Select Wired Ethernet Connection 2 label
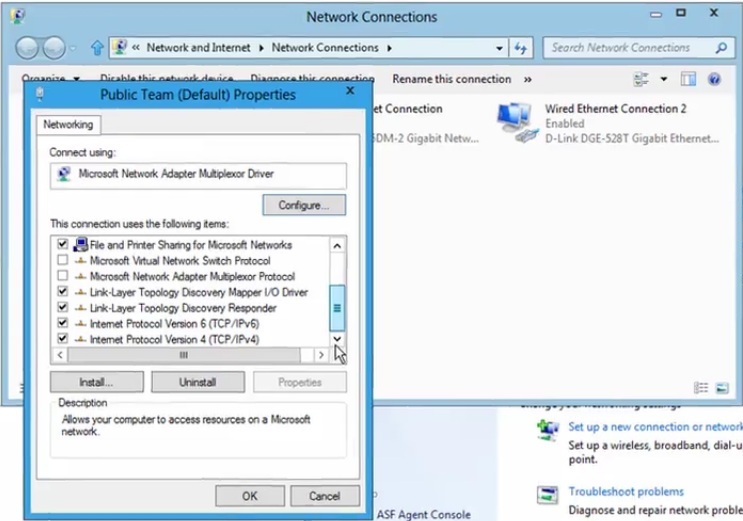Image resolution: width=743 pixels, height=521 pixels. click(616, 109)
